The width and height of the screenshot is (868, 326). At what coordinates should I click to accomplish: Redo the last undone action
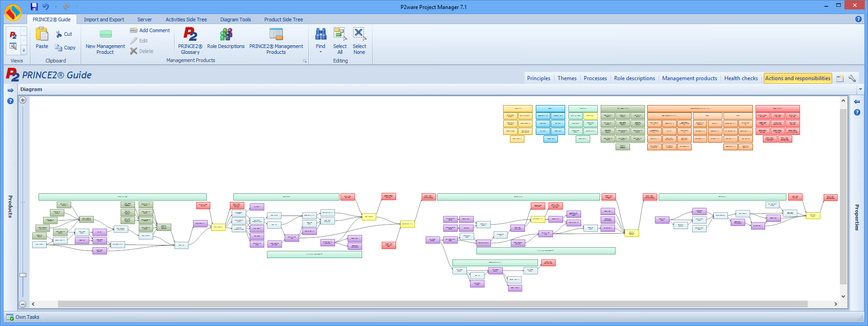coord(67,6)
